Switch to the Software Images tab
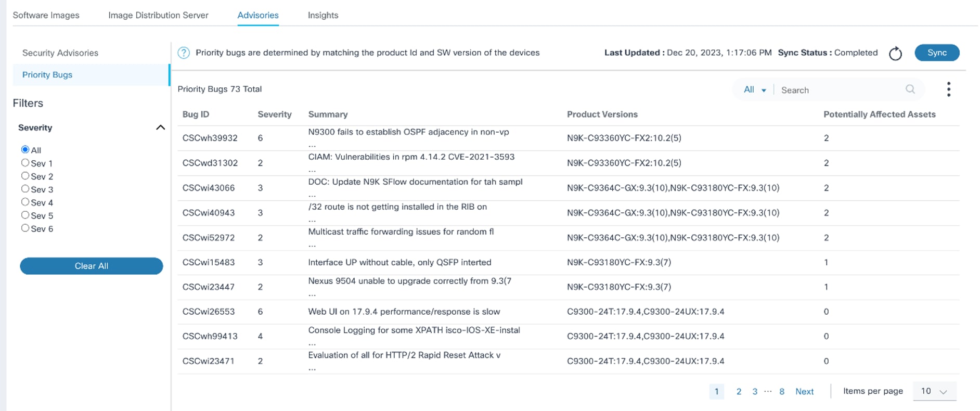 [x=46, y=15]
